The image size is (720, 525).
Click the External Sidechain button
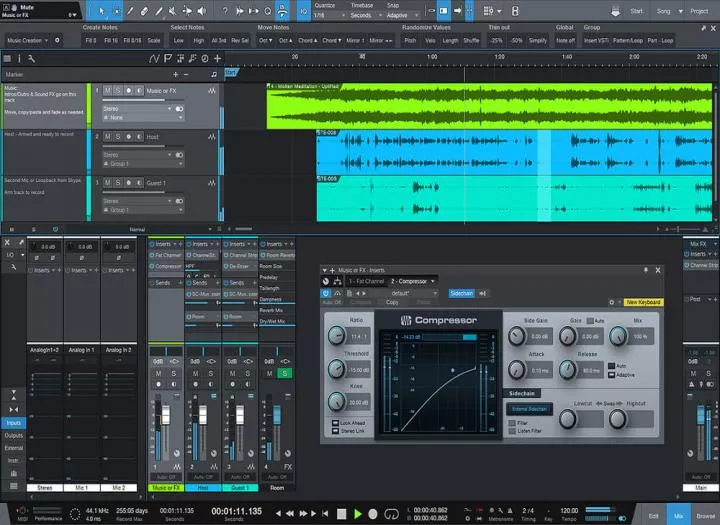[529, 409]
